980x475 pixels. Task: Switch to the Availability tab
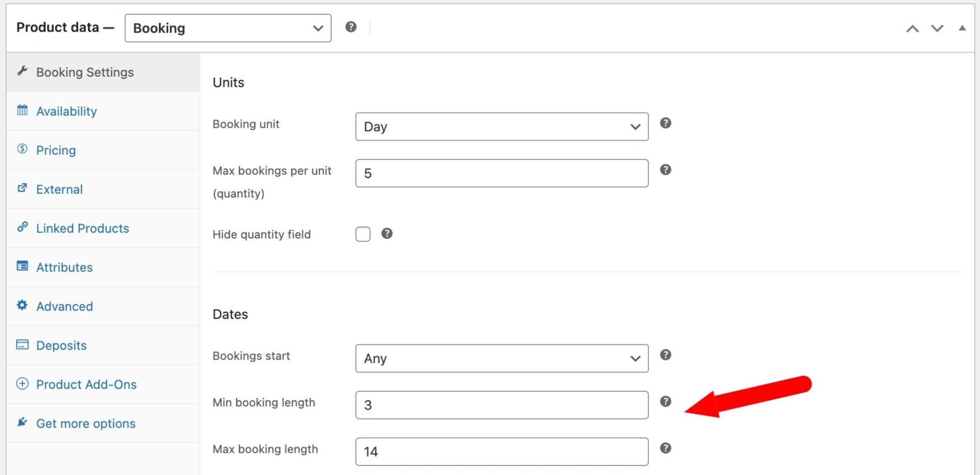pyautogui.click(x=66, y=111)
